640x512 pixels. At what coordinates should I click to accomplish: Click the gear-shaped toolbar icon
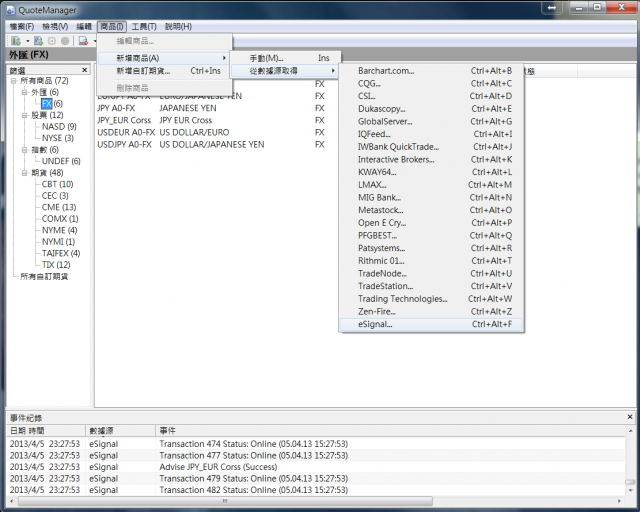point(51,41)
